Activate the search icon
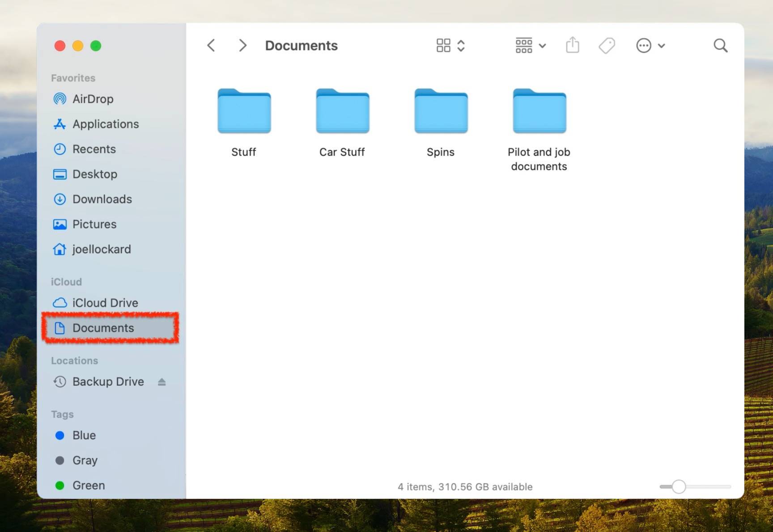773x532 pixels. [x=720, y=45]
